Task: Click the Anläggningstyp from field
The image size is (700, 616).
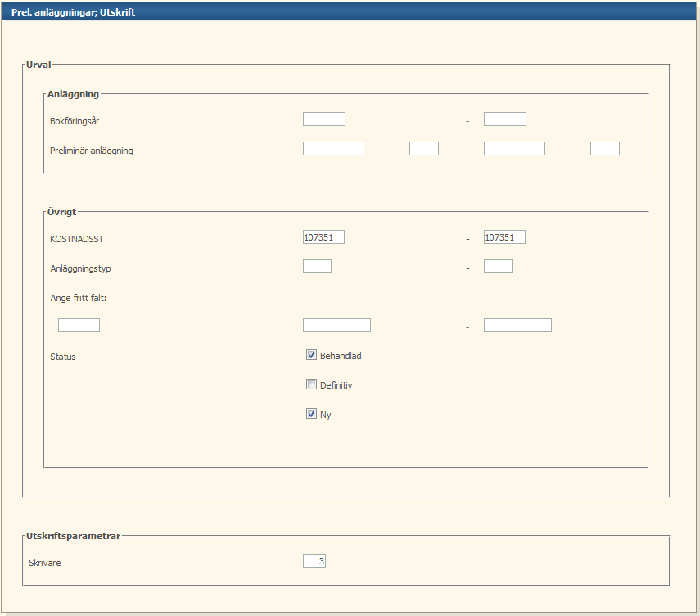Action: coord(317,267)
